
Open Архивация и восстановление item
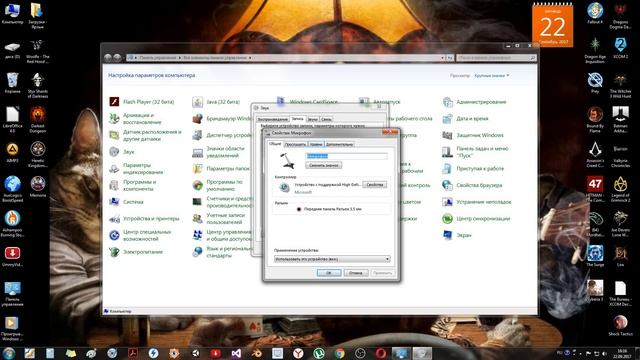(x=136, y=118)
